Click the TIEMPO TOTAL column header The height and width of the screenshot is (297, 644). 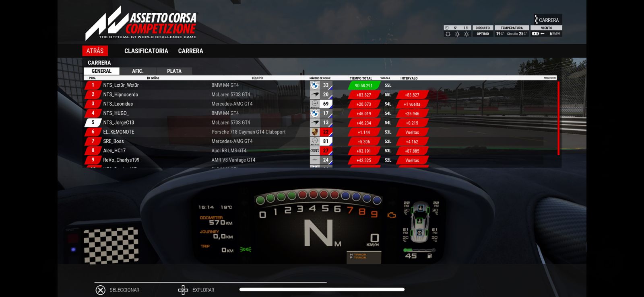361,78
